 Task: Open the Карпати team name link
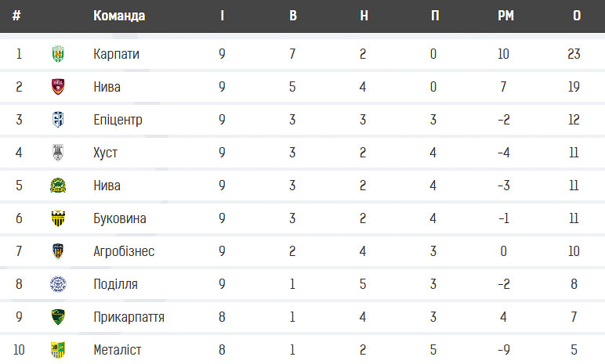point(116,54)
